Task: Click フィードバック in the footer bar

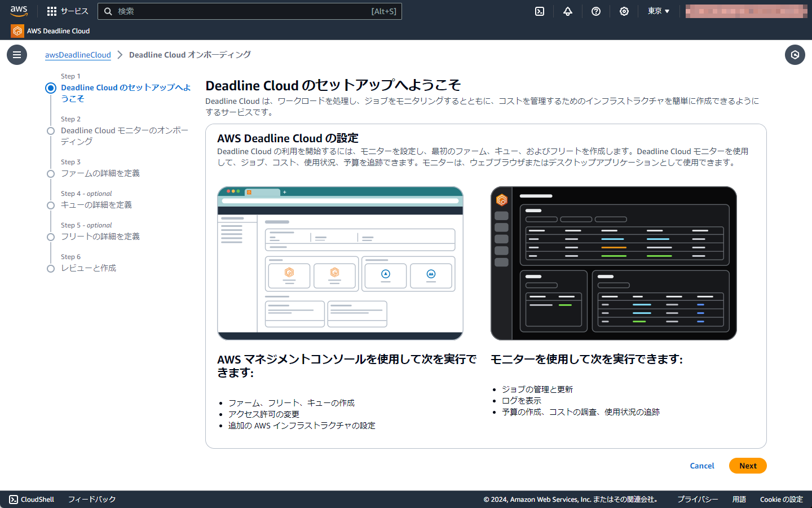Action: pyautogui.click(x=91, y=499)
